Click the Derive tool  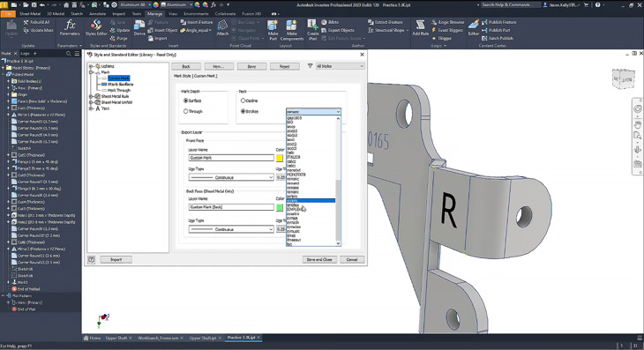(139, 28)
